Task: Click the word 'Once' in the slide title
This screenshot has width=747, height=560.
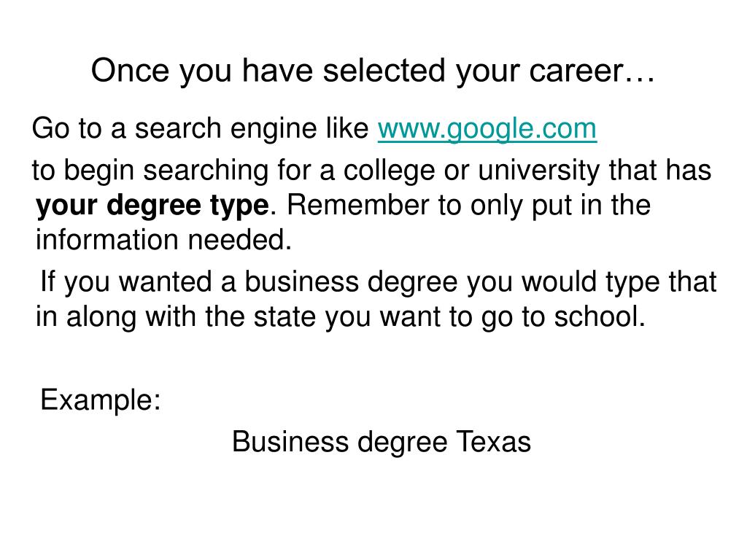Action: (130, 71)
